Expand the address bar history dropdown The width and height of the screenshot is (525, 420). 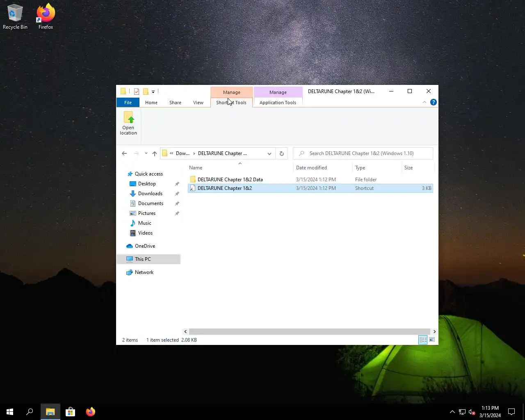tap(269, 153)
